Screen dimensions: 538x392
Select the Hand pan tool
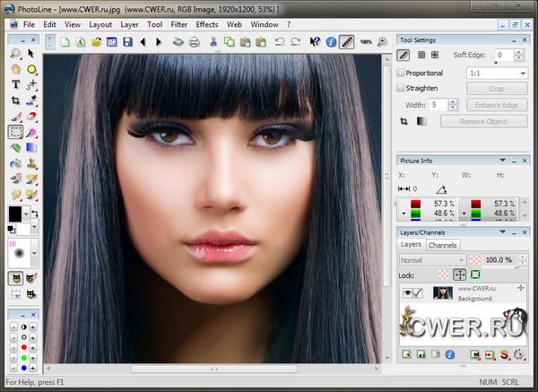[16, 69]
